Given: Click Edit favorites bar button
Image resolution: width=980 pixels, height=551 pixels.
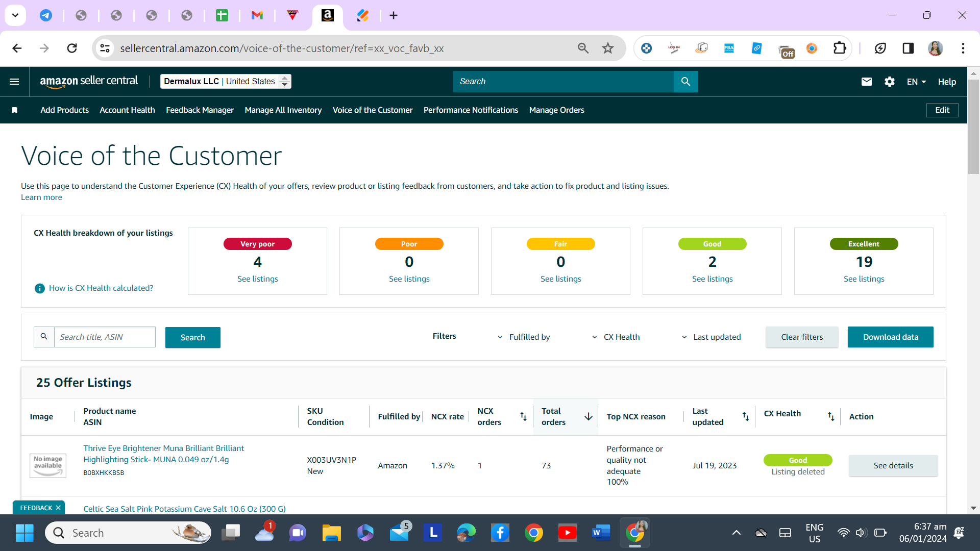Looking at the screenshot, I should pos(942,110).
